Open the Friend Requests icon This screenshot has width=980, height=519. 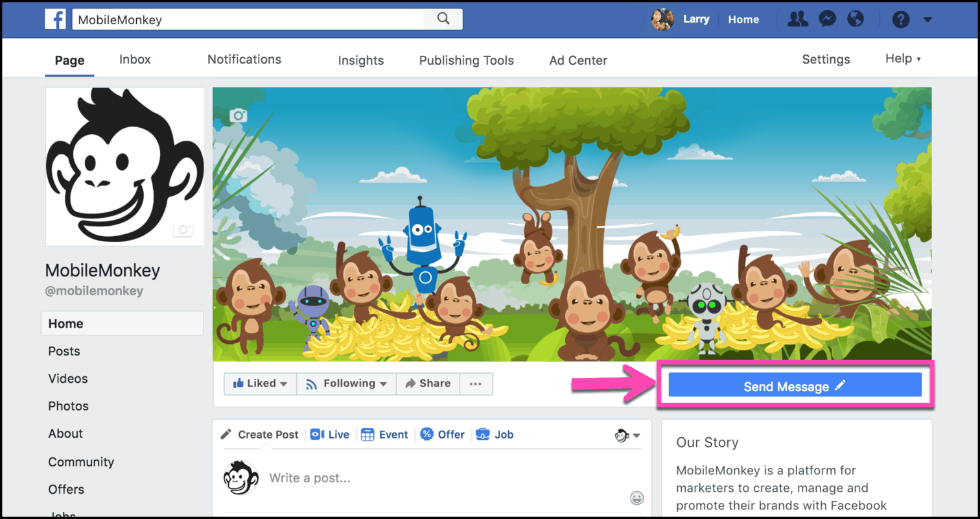point(798,19)
